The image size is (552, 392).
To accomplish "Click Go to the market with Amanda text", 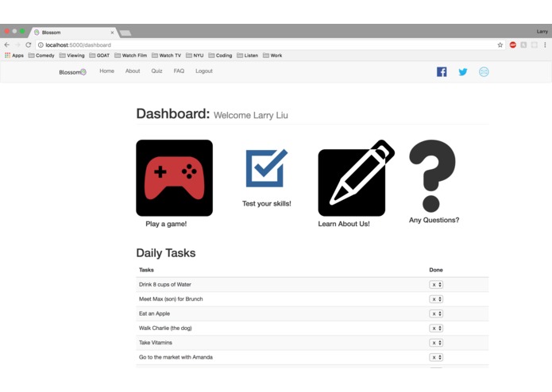I will (176, 357).
